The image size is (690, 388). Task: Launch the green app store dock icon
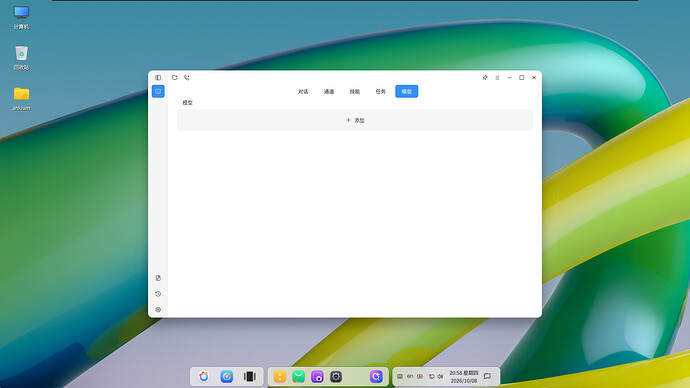coord(298,377)
